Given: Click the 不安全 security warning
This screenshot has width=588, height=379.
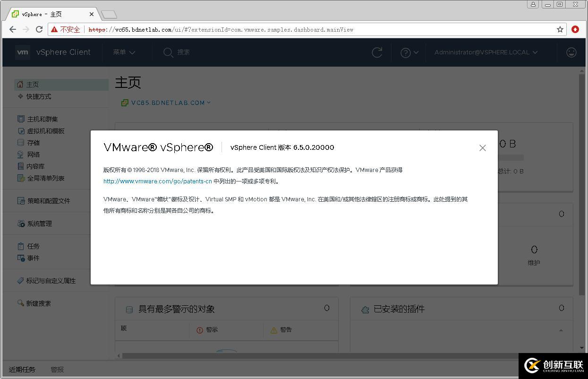Looking at the screenshot, I should 66,29.
